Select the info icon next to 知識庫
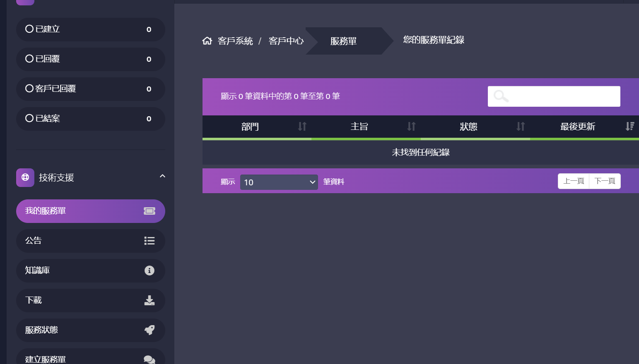Image resolution: width=639 pixels, height=364 pixels. [x=149, y=271]
